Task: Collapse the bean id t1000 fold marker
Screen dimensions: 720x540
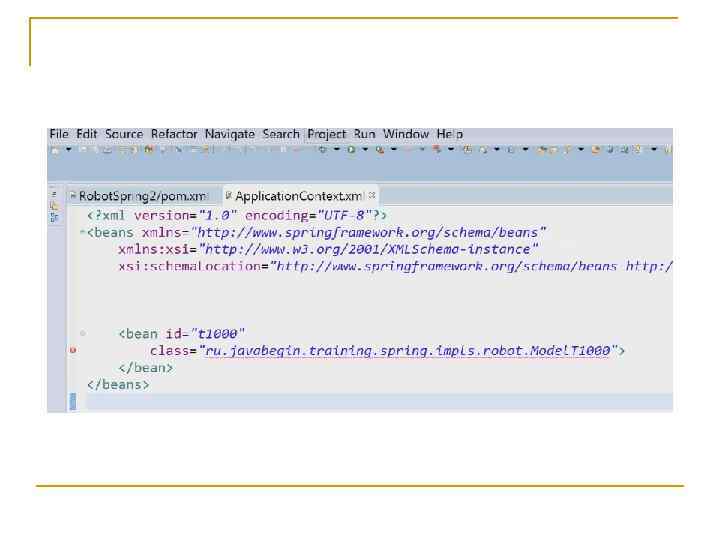Action: 83,333
